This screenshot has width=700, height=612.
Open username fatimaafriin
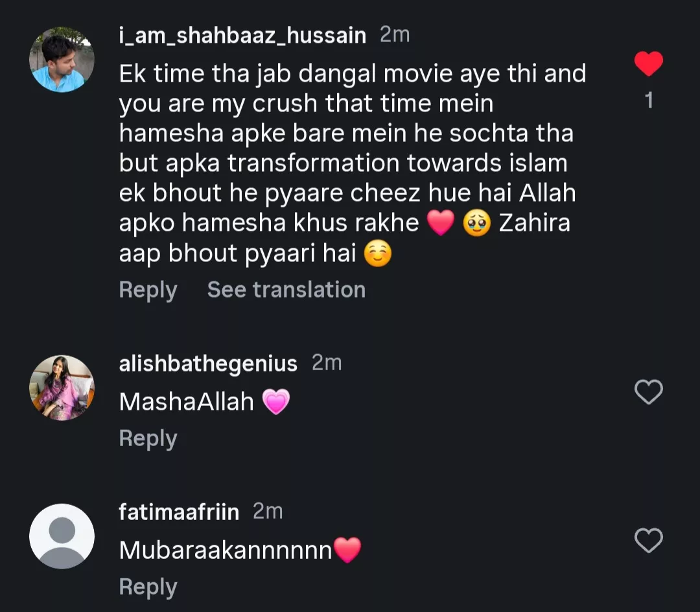click(179, 512)
